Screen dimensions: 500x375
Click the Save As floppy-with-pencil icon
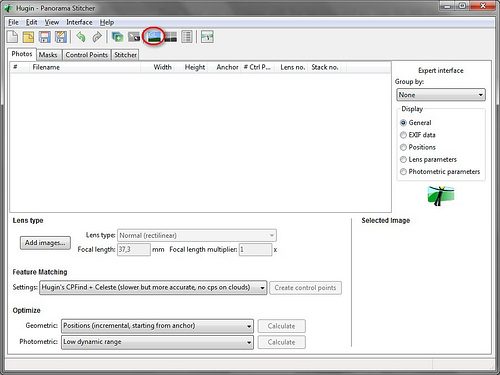[x=61, y=37]
